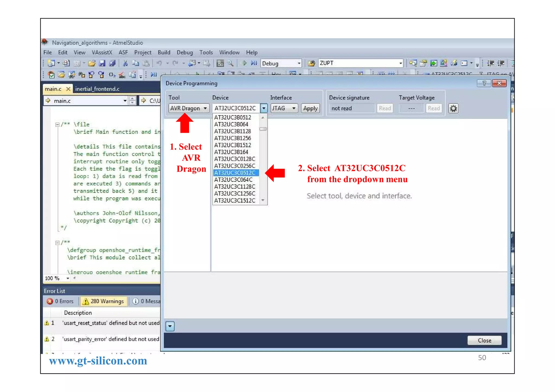Click the Close button in Device Programming
This screenshot has height=392, width=555.
(485, 341)
